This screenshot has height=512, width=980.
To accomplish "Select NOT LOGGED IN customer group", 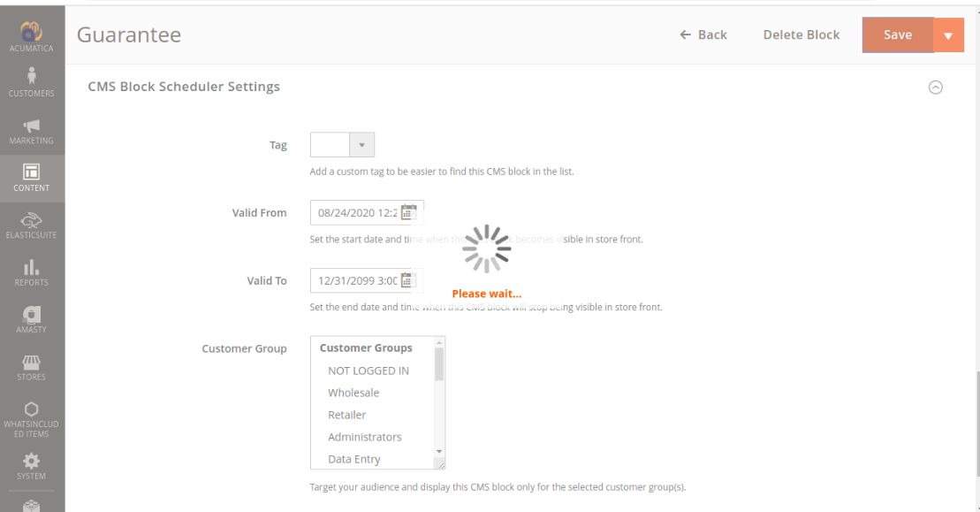I will click(368, 371).
